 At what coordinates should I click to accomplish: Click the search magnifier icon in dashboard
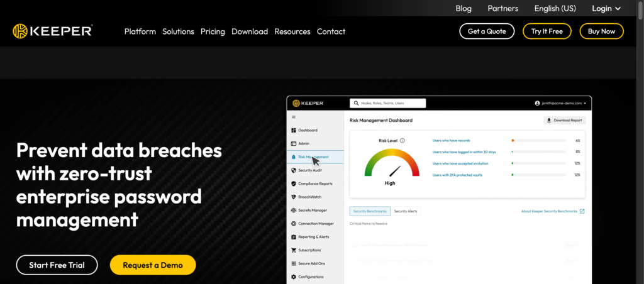click(x=356, y=103)
